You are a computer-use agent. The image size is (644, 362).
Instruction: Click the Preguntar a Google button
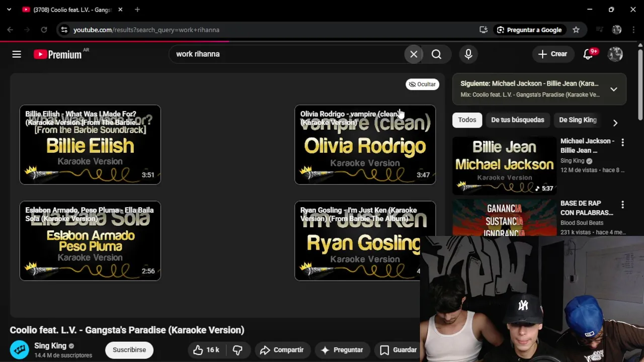pyautogui.click(x=529, y=30)
